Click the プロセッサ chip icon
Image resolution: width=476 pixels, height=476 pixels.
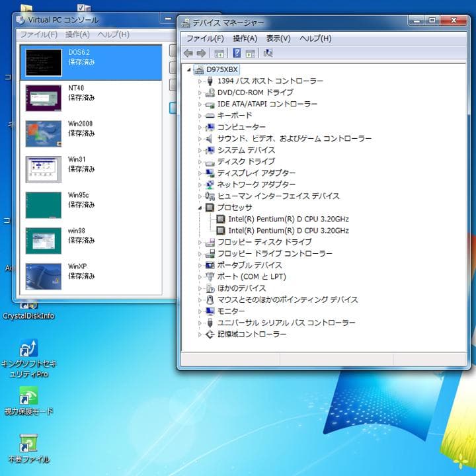click(210, 208)
